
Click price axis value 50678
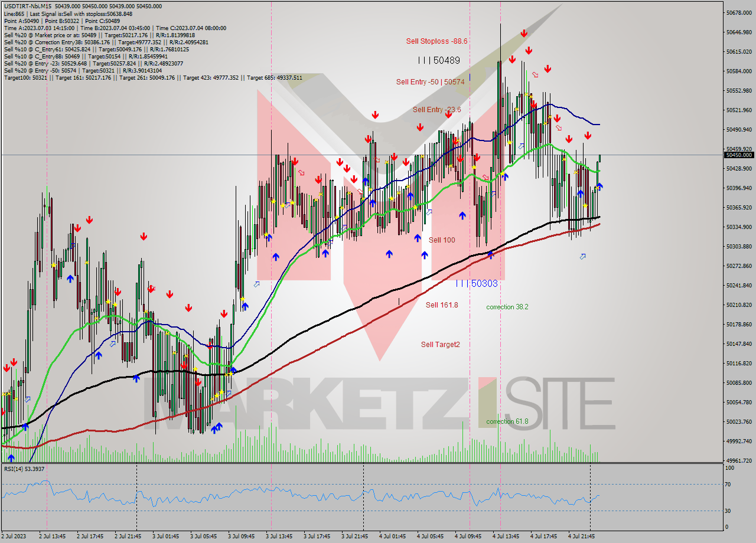click(739, 12)
